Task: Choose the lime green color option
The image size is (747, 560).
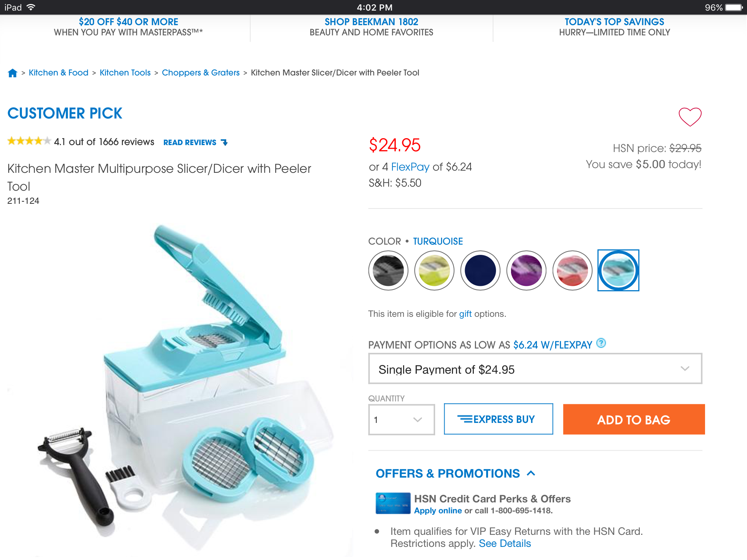Action: [434, 270]
